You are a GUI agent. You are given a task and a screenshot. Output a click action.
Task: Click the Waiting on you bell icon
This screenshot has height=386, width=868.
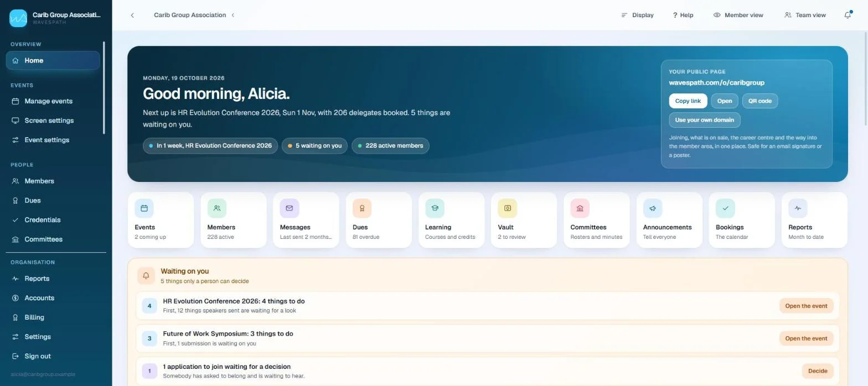[x=146, y=275]
